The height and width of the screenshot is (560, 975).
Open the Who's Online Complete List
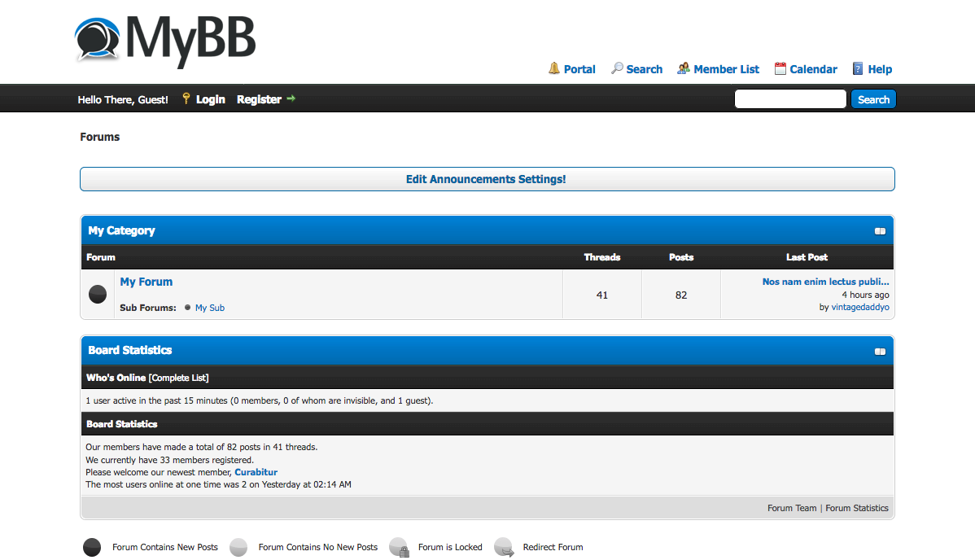[178, 378]
